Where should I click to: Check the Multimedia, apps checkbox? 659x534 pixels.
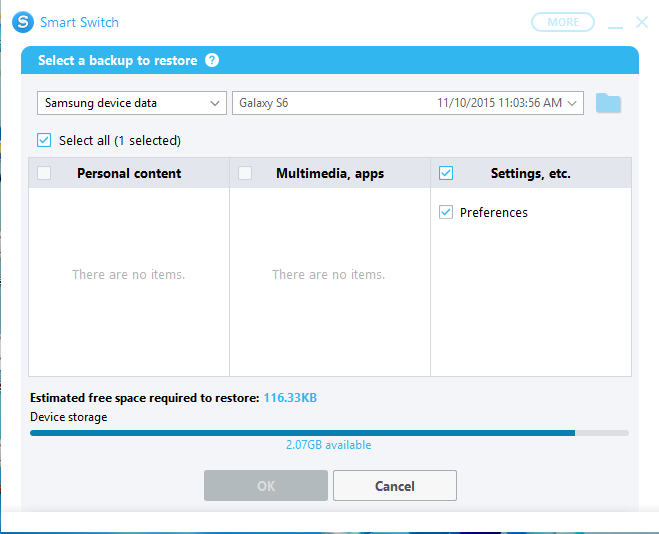(x=245, y=173)
